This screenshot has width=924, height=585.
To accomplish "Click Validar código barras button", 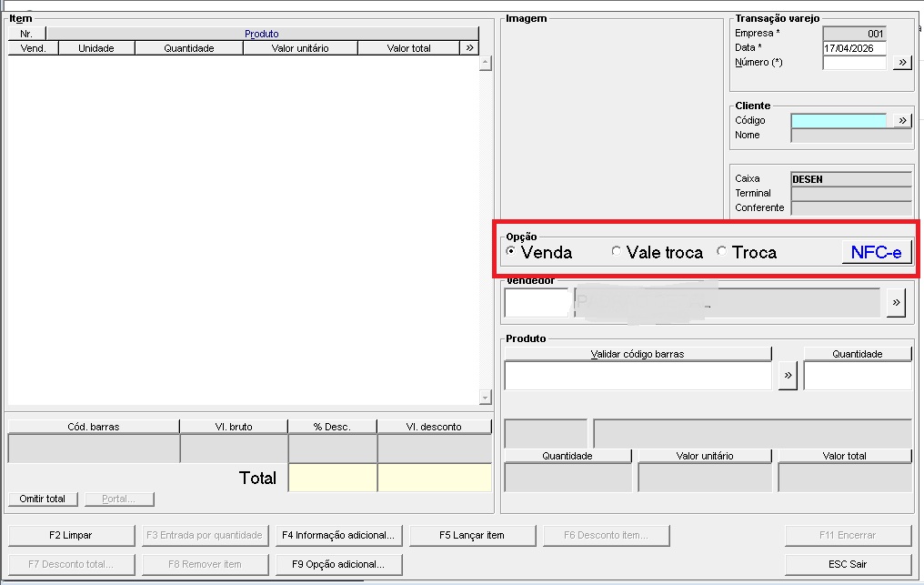I will tap(638, 354).
